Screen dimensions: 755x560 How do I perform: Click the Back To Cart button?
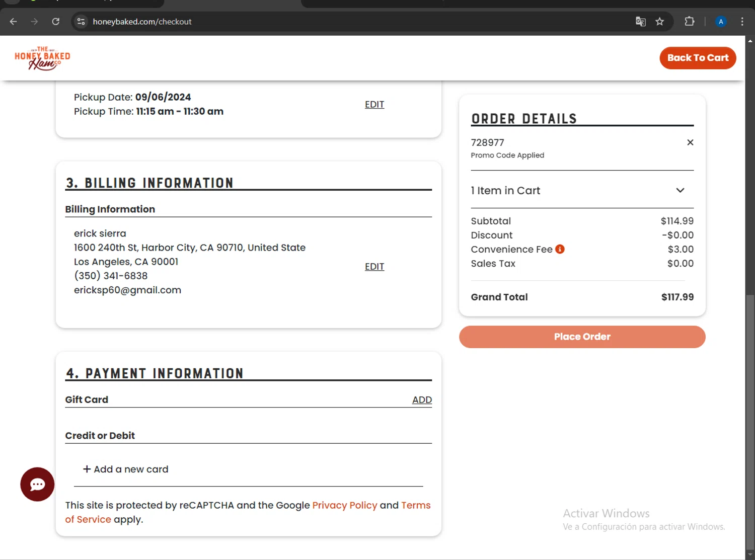click(x=698, y=58)
